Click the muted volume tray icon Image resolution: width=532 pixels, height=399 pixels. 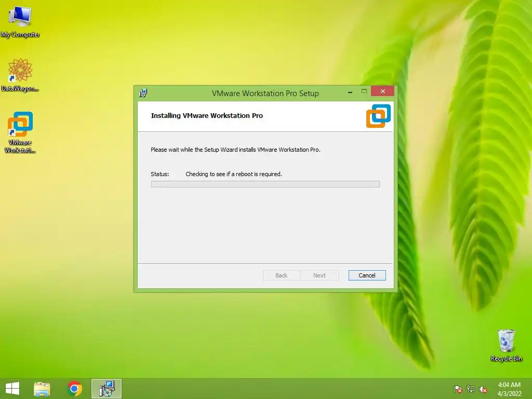click(483, 389)
